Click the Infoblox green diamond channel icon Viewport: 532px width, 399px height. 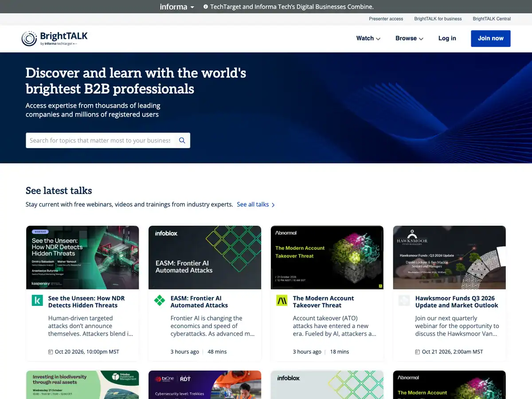pos(160,301)
